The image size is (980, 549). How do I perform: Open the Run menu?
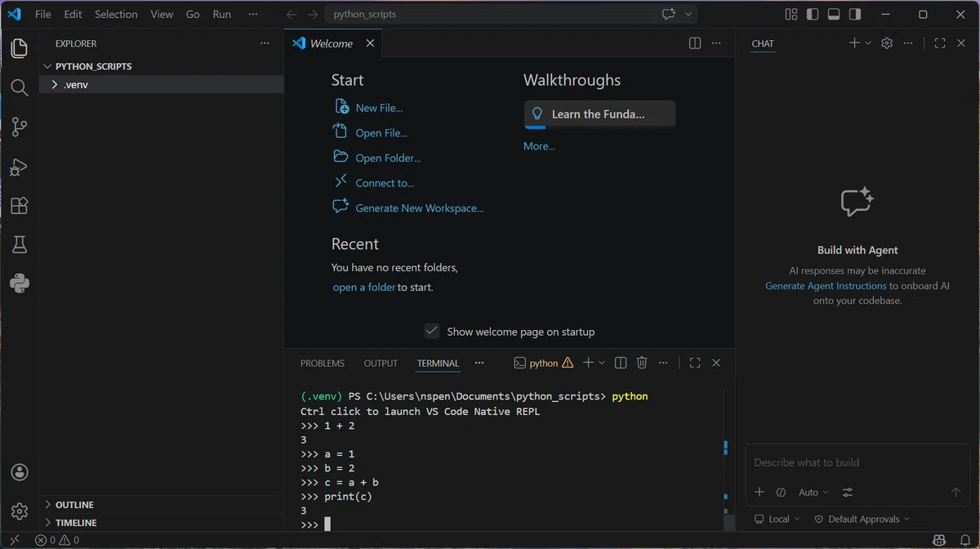(x=221, y=14)
